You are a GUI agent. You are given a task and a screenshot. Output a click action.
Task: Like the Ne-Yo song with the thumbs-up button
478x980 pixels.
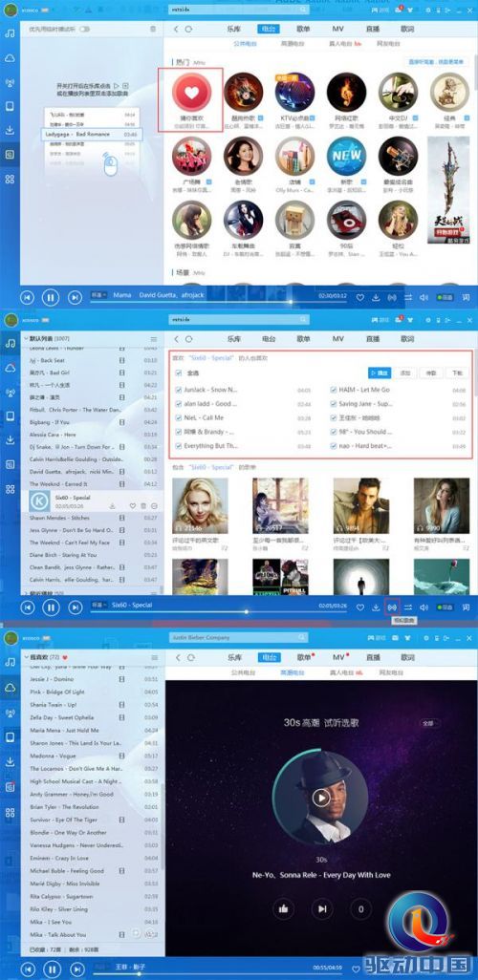(x=283, y=908)
